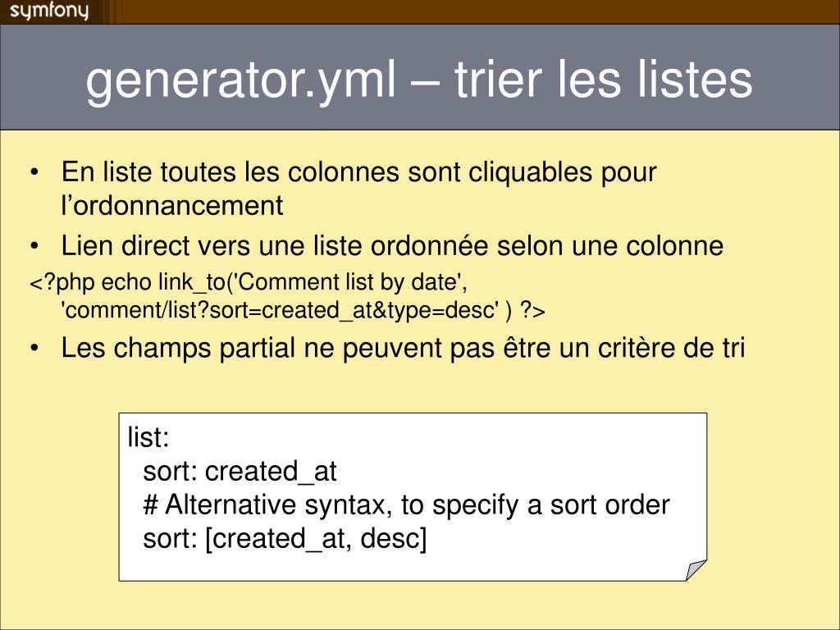Click the word 'generator.yml' in the title

241,81
